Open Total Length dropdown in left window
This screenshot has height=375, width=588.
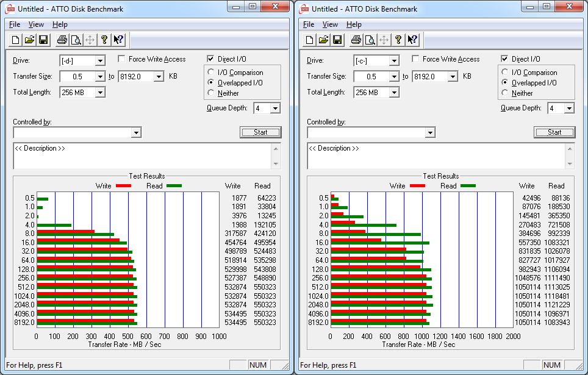click(100, 92)
